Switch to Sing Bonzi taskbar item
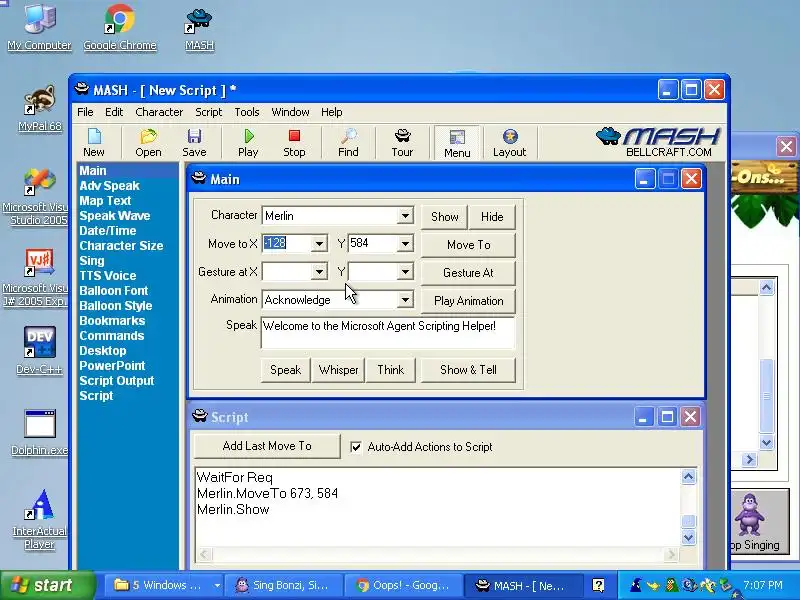The image size is (800, 600). 284,585
